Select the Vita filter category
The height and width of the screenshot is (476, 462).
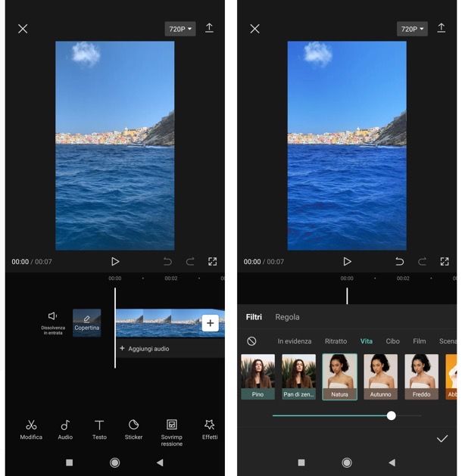pyautogui.click(x=367, y=341)
